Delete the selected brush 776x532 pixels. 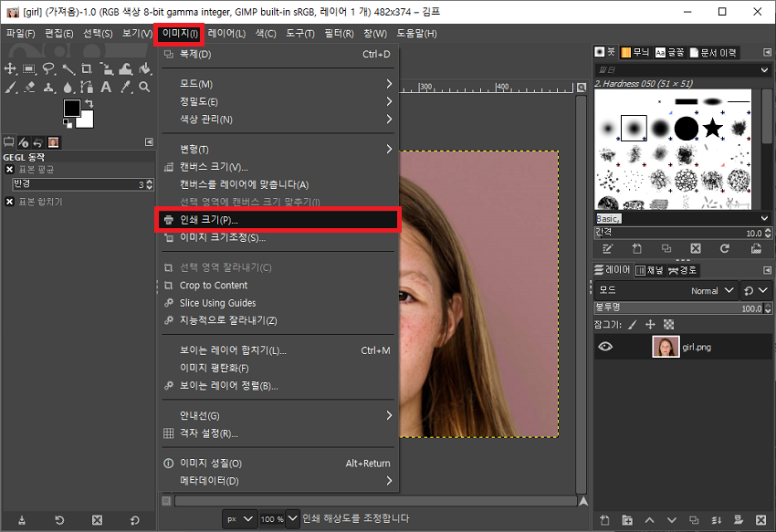point(696,247)
